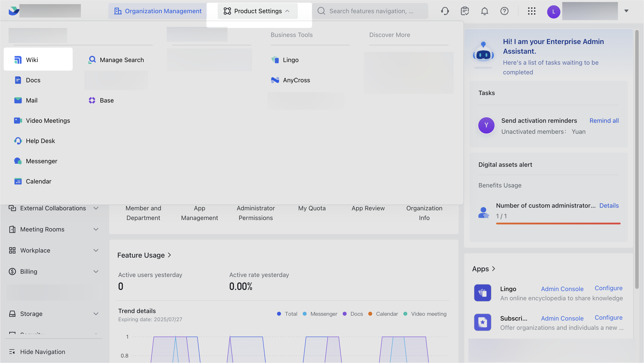The image size is (644, 363).
Task: Open Feature Usage details
Action: click(x=145, y=255)
